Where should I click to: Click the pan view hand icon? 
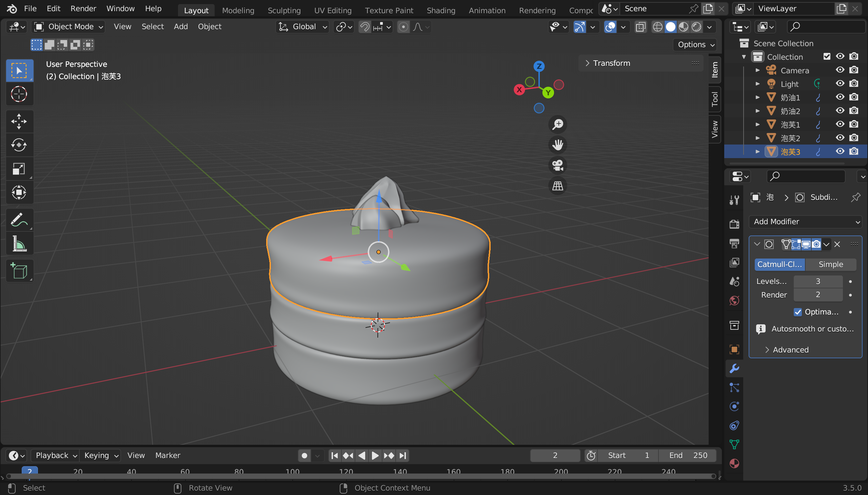click(557, 145)
